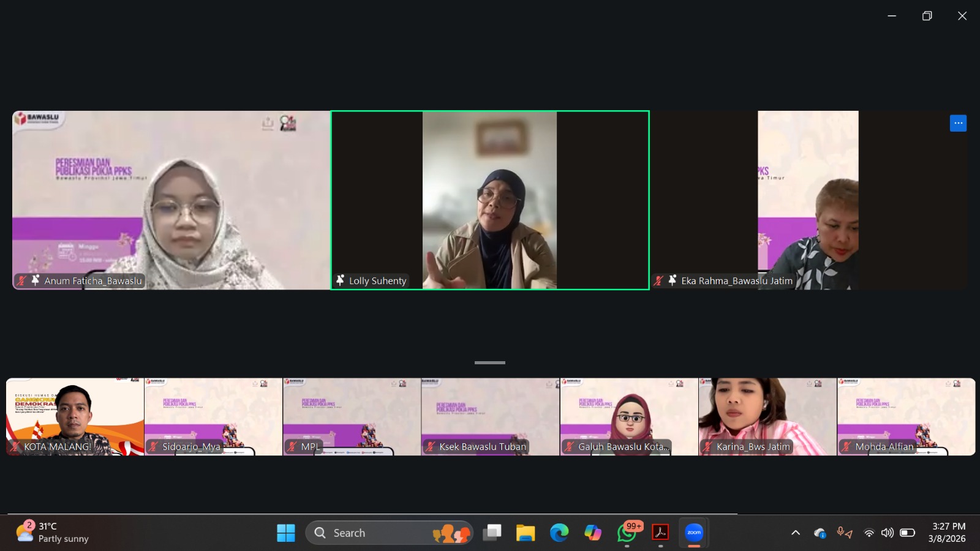
Task: Select Lolly Suhenty's active speaker video
Action: pos(490,200)
